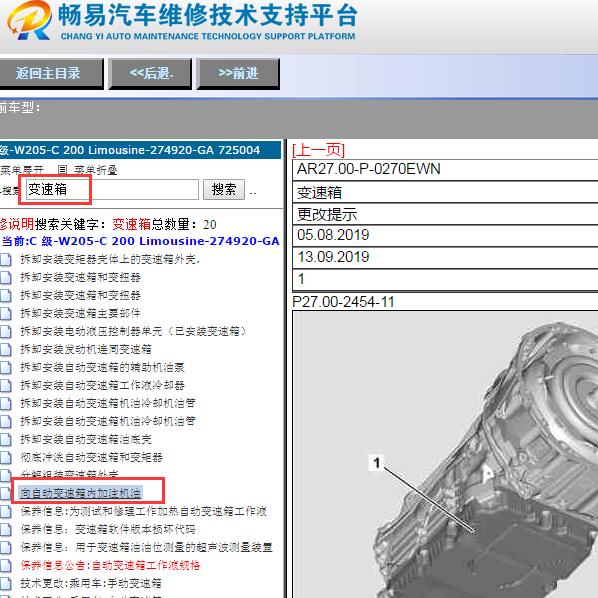The height and width of the screenshot is (598, 598).
Task: Open 拆卸安装自动变速箱的辅助机油泵 entry
Action: [x=103, y=367]
